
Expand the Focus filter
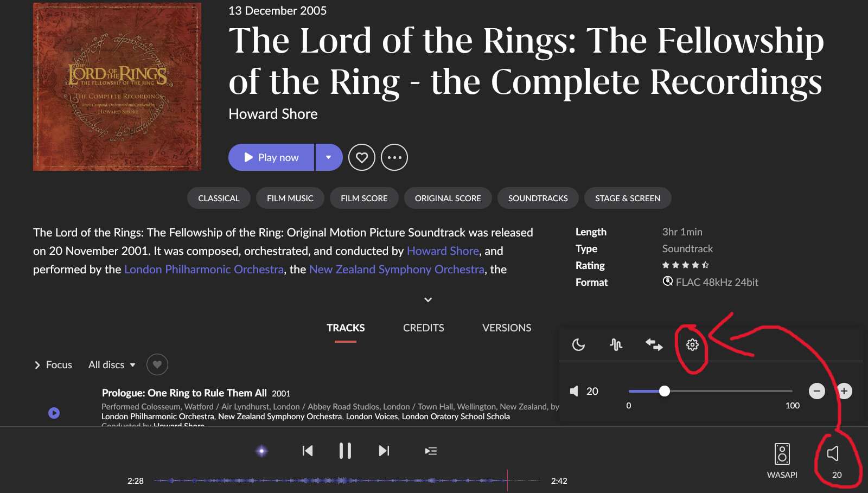pyautogui.click(x=53, y=365)
